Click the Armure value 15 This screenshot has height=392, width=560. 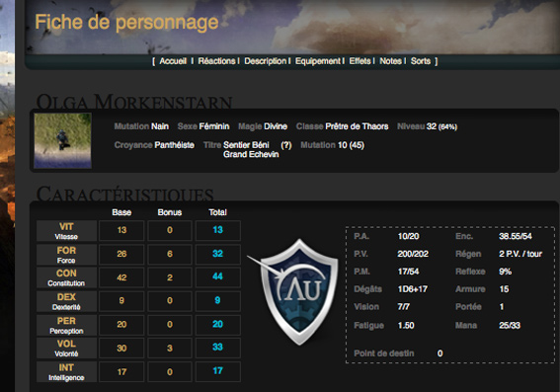[x=504, y=289]
